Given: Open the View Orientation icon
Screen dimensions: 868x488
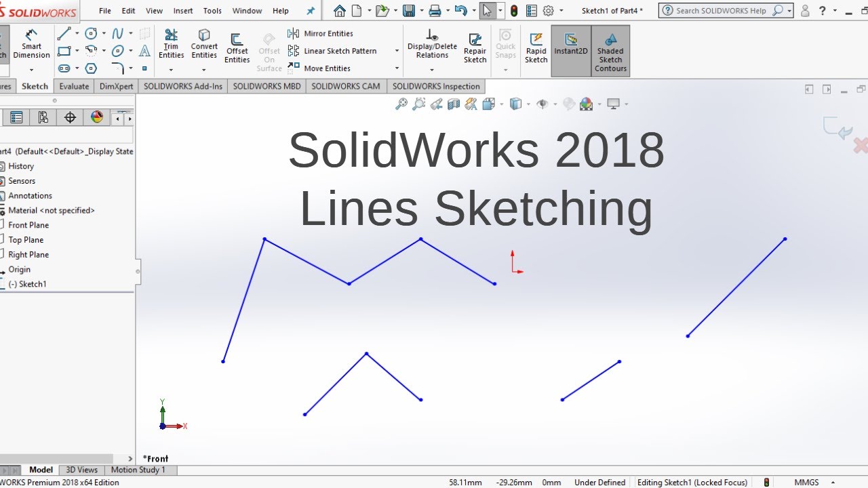Looking at the screenshot, I should click(488, 104).
